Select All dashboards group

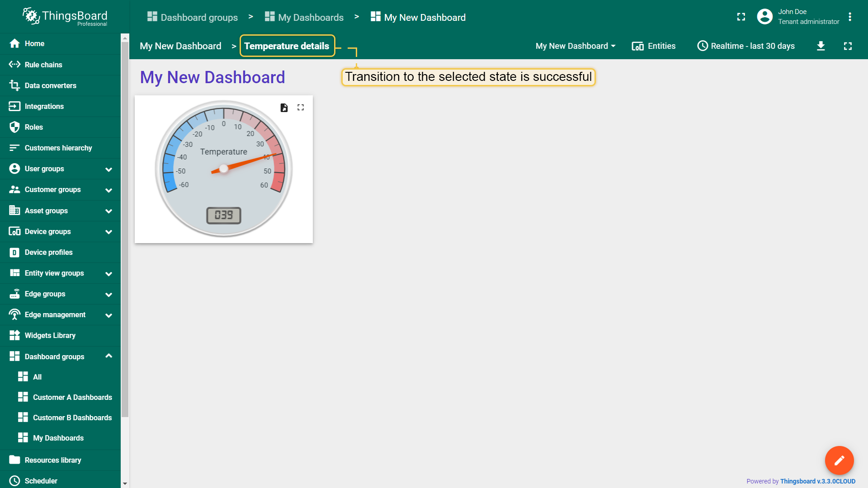pos(60,377)
